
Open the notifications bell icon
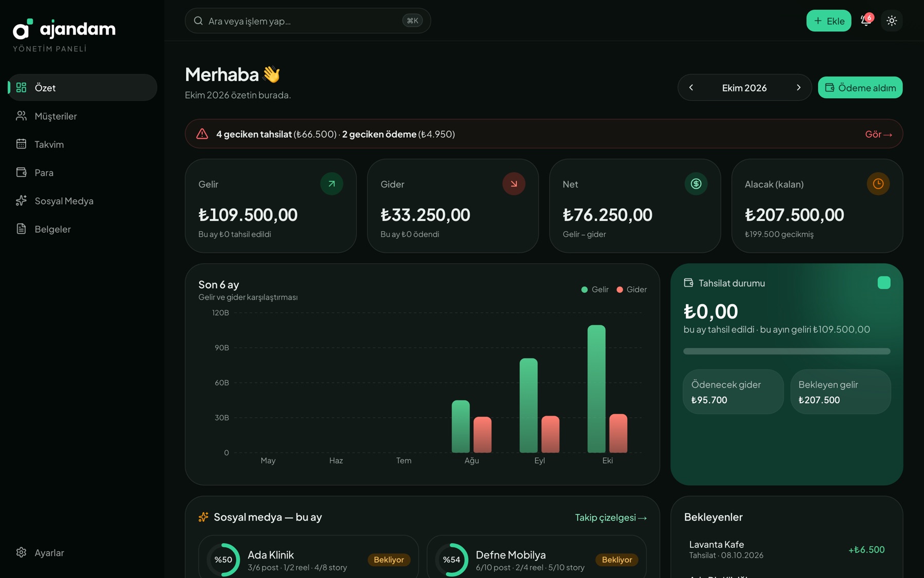pos(866,21)
